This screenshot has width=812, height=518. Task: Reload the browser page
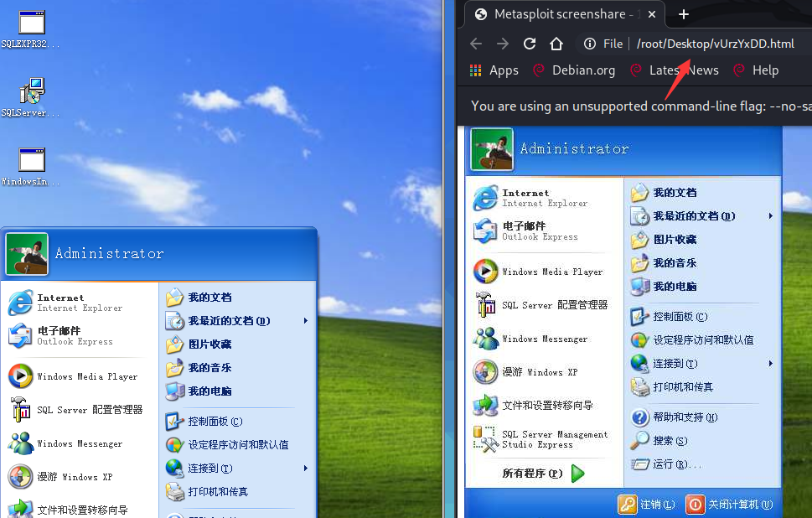[x=530, y=44]
